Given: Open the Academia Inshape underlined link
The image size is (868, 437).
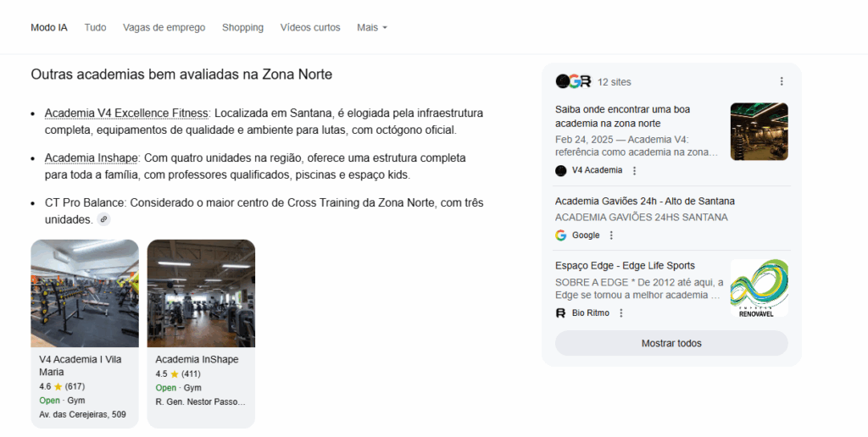Looking at the screenshot, I should [x=92, y=158].
